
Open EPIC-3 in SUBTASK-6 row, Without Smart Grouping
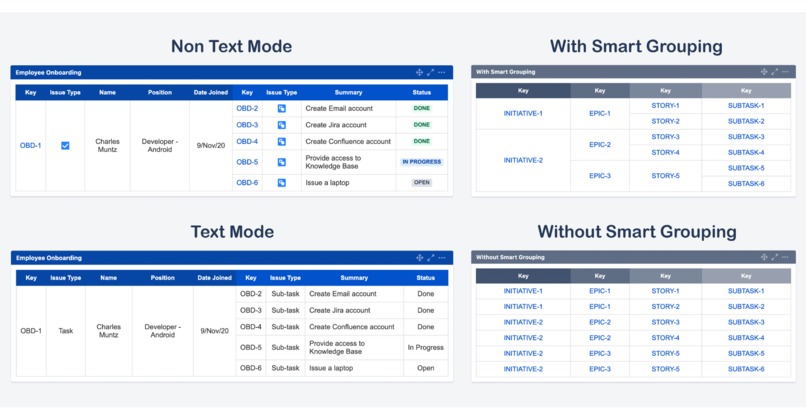pyautogui.click(x=600, y=369)
